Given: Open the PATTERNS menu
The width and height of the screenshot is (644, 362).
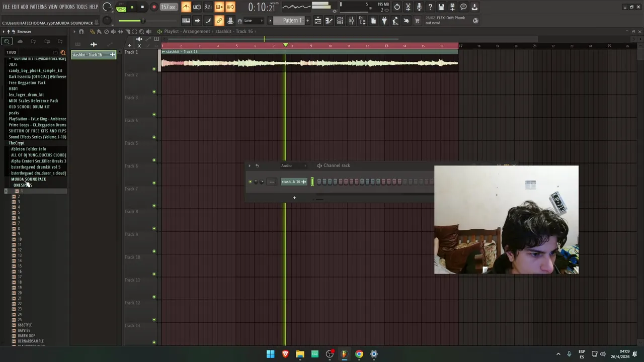Looking at the screenshot, I should (38, 7).
